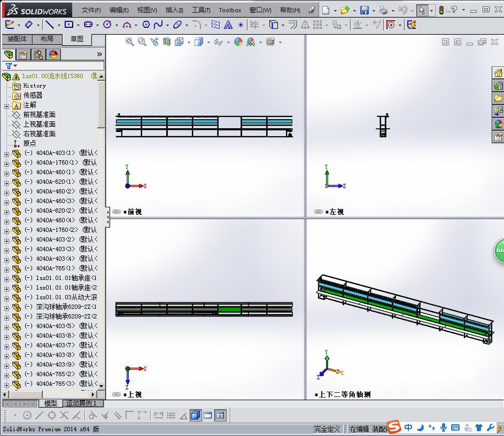Expand the 4040A-403<1> component
Viewport: 504px width, 436px height.
[x=6, y=154]
